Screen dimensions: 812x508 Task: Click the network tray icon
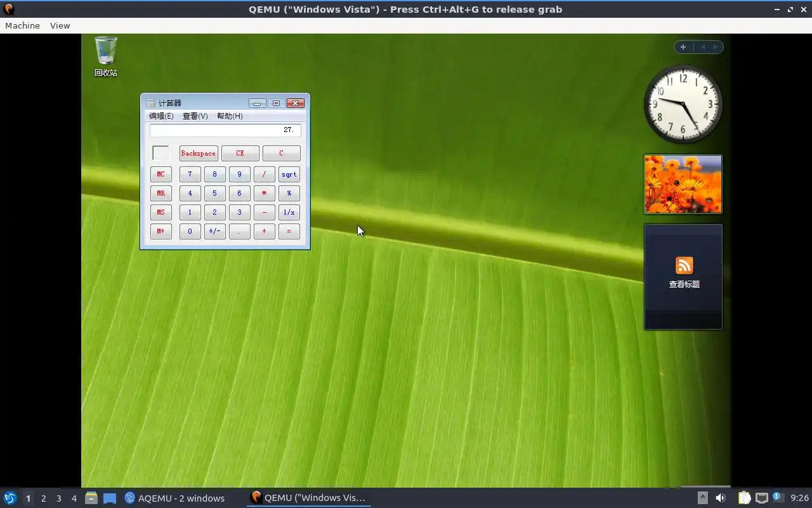(x=762, y=498)
